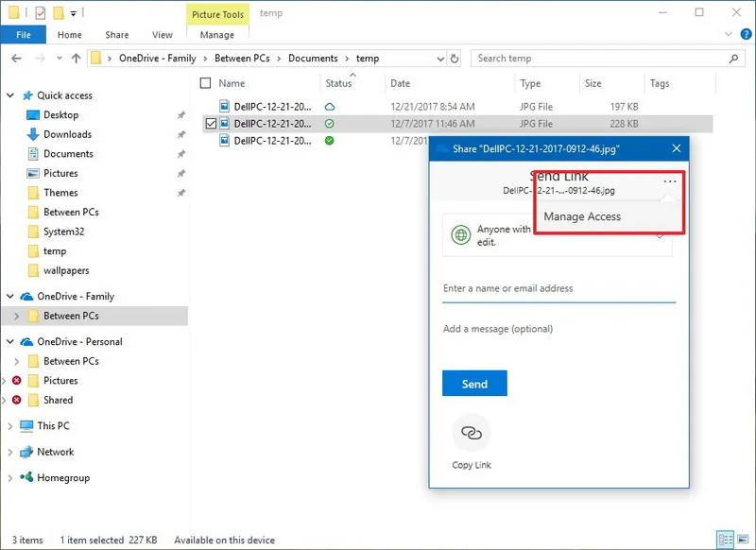Open System32 folder in Quick access
The image size is (756, 550).
pyautogui.click(x=63, y=232)
